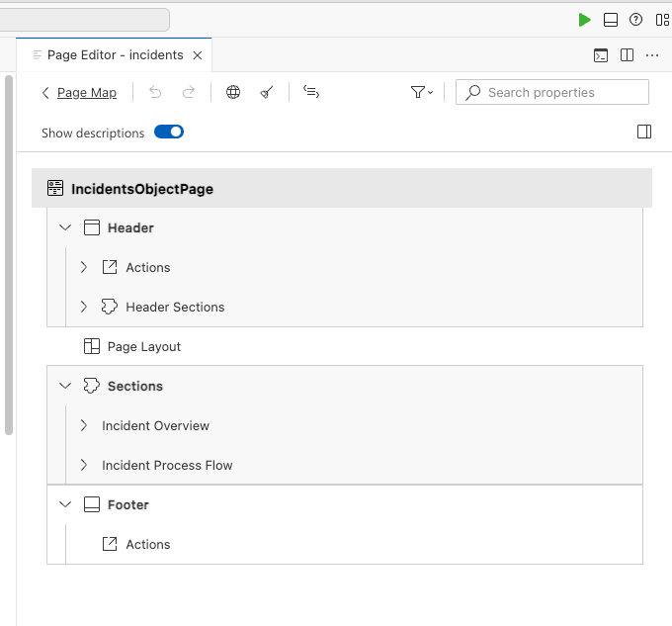This screenshot has width=672, height=626.
Task: Click the green Run play button
Action: click(584, 20)
